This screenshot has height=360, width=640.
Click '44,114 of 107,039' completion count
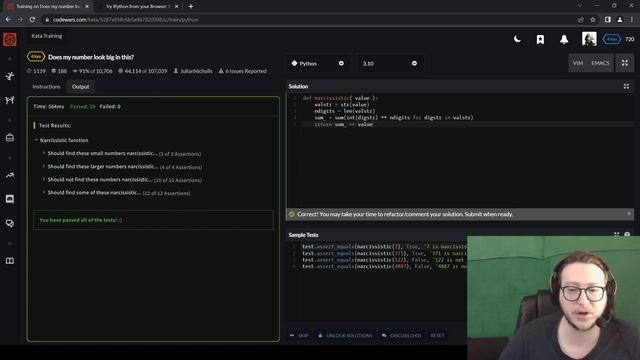(142, 71)
